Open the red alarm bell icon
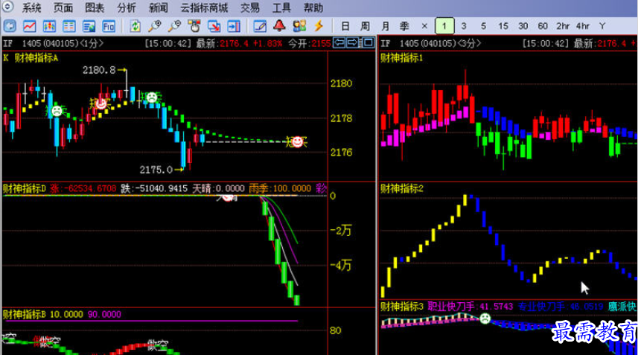644x355 pixels. click(x=280, y=26)
